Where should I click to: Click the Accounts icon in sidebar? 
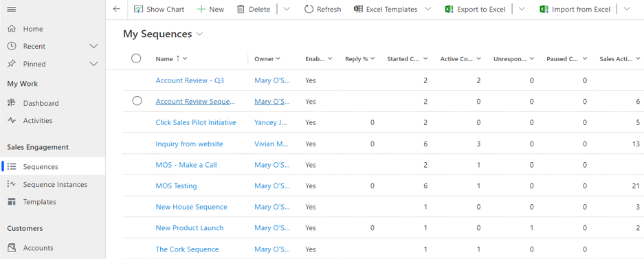(12, 247)
